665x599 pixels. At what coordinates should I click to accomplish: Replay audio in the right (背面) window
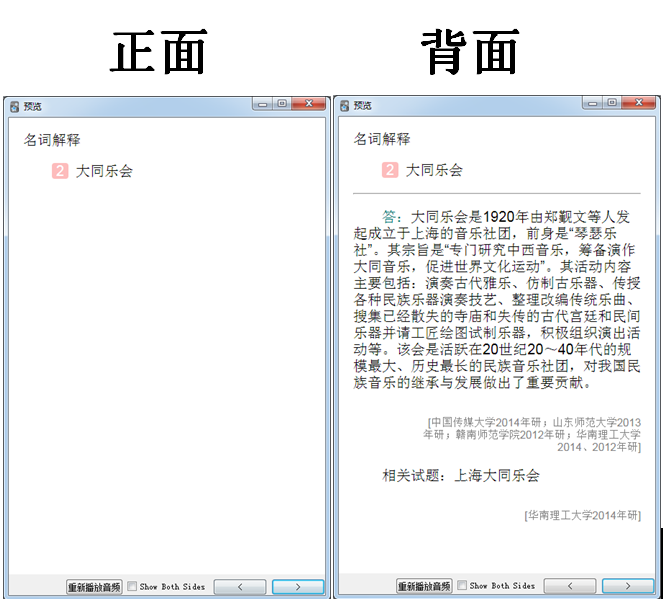424,586
